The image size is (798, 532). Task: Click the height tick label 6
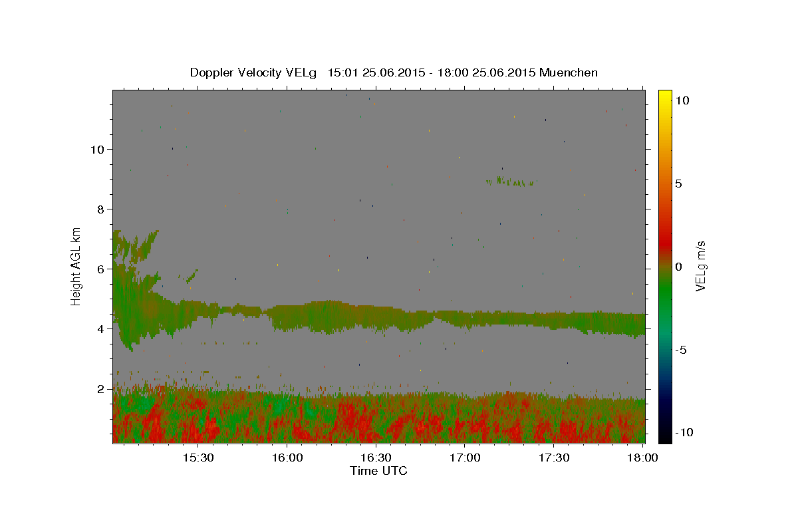click(x=101, y=269)
